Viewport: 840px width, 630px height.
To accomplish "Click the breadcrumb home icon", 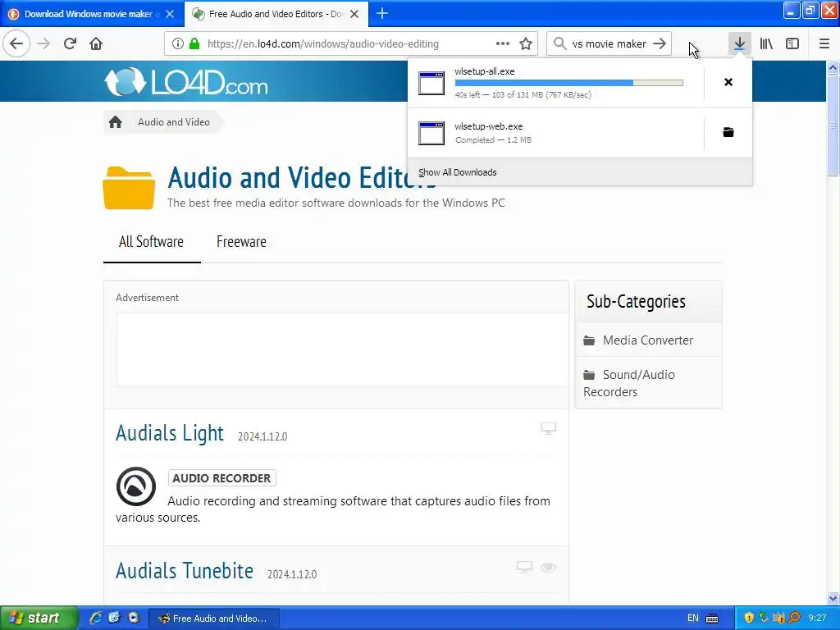I will [x=115, y=122].
